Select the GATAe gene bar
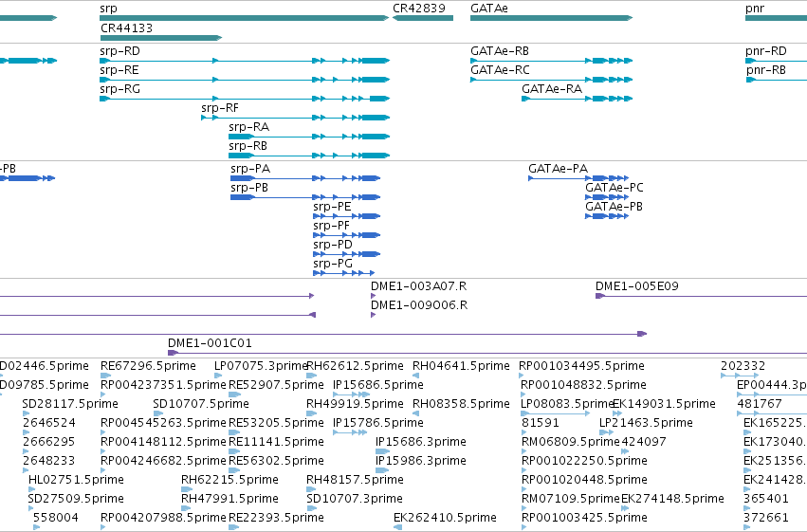 [x=551, y=18]
